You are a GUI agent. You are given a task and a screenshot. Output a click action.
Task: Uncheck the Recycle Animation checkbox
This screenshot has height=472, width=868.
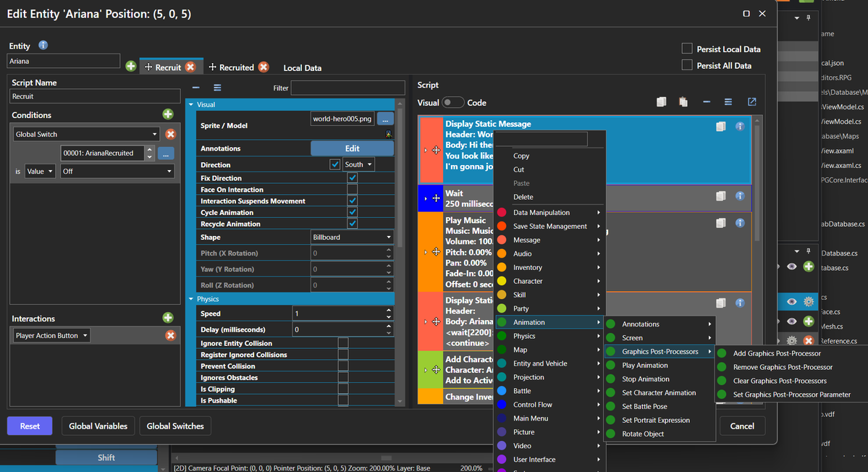(x=352, y=224)
